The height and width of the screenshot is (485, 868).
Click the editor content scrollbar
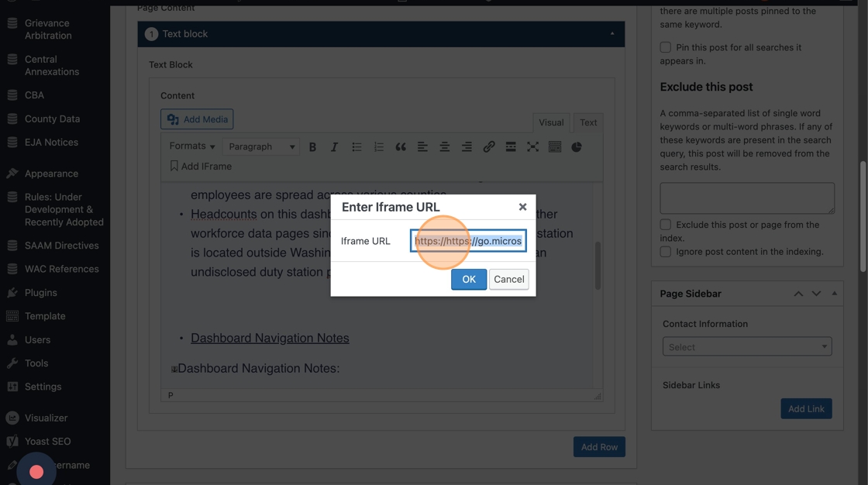[x=598, y=266]
